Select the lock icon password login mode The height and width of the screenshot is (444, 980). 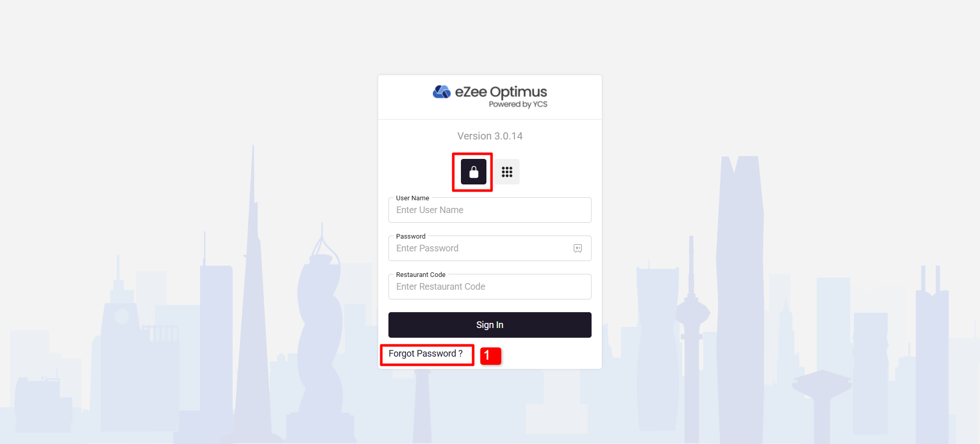pyautogui.click(x=474, y=172)
